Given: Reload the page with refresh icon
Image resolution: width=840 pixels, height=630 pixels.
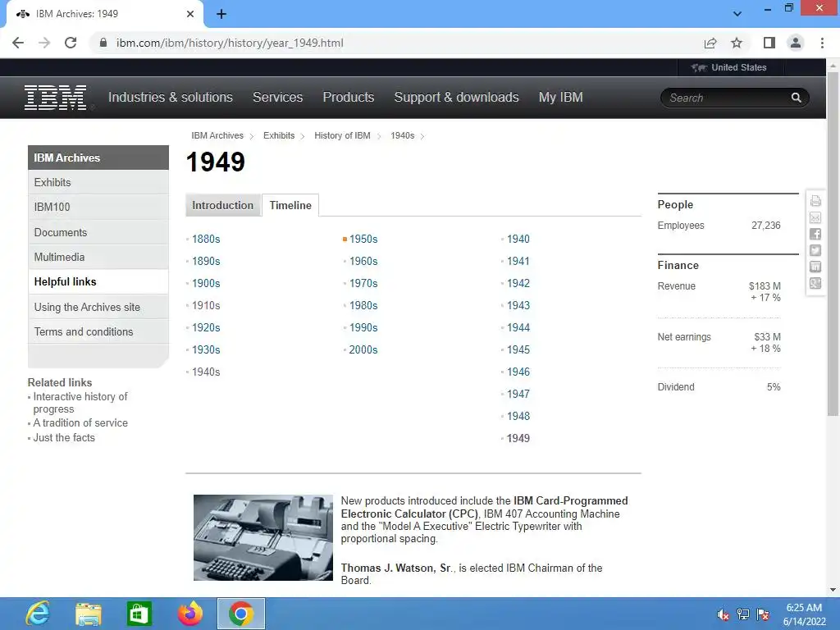Looking at the screenshot, I should click(71, 43).
